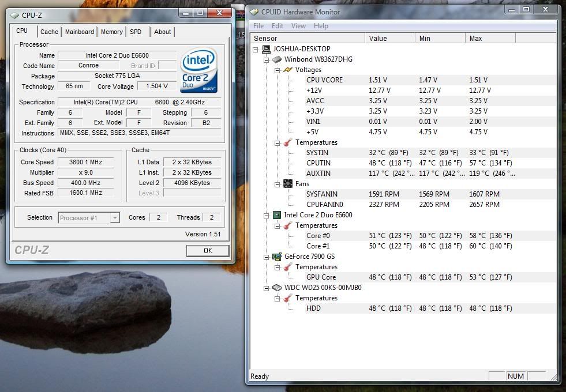
Task: Click the Rated FSB 1600.1 MHz value
Action: (85, 193)
